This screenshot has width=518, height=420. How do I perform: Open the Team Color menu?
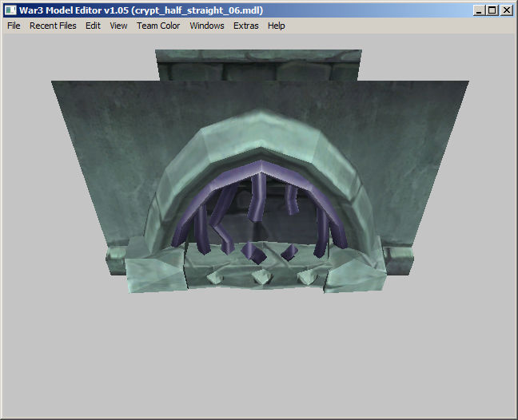click(158, 26)
